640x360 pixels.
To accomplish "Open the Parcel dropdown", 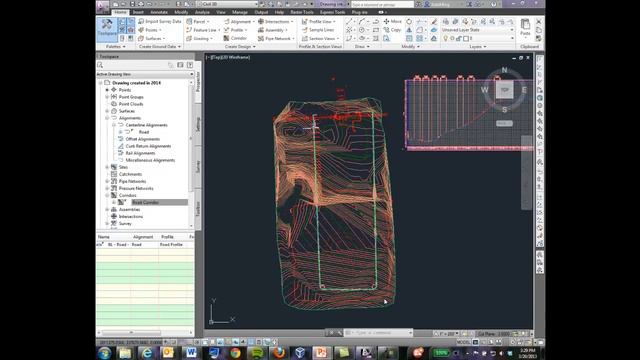I will coord(198,21).
